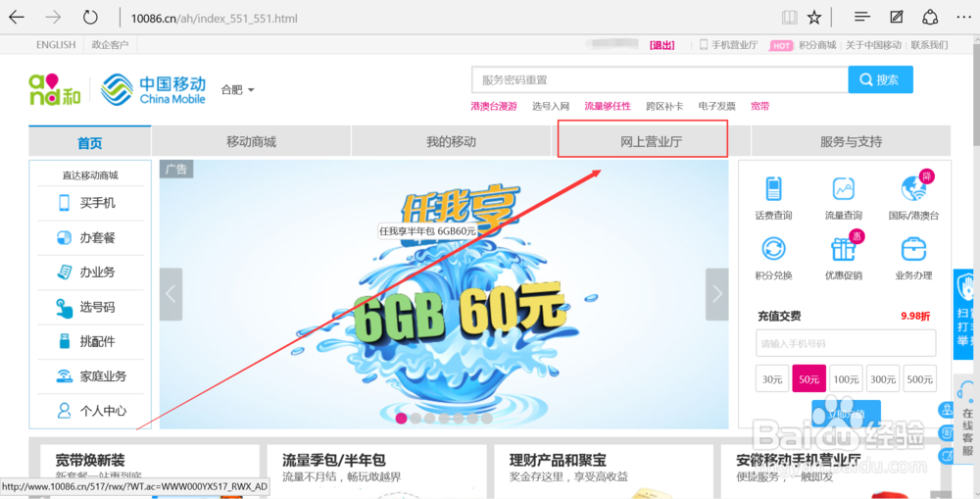Select 30元 recharge amount
Viewport: 980px width, 499px height.
coord(772,379)
